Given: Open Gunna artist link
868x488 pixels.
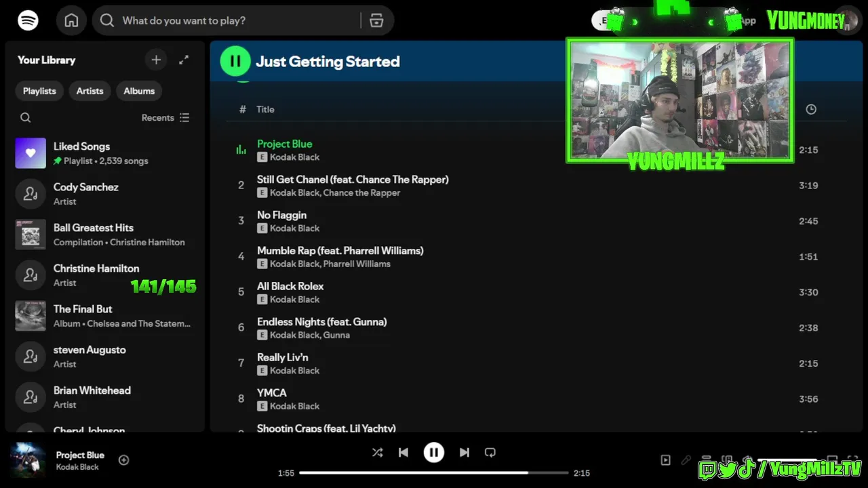Looking at the screenshot, I should pyautogui.click(x=336, y=335).
